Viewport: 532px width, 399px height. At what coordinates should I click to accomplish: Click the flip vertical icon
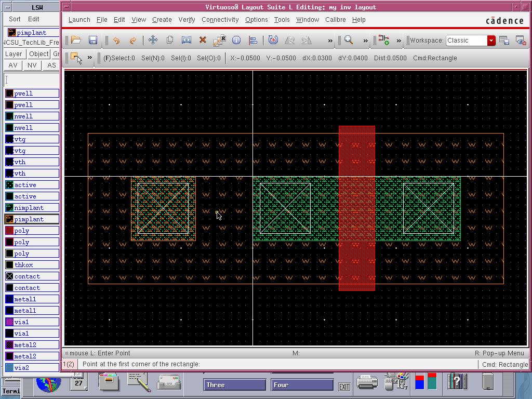tap(307, 41)
